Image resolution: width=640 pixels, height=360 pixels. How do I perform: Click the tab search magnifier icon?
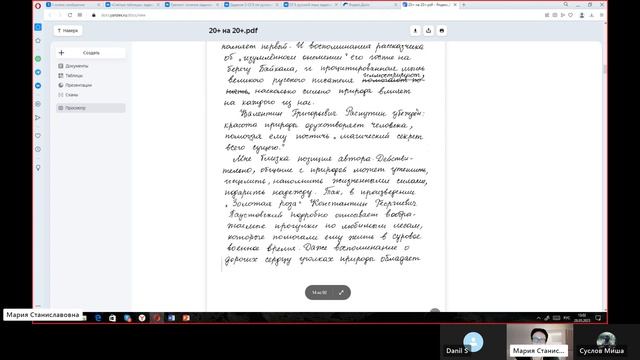566,4
